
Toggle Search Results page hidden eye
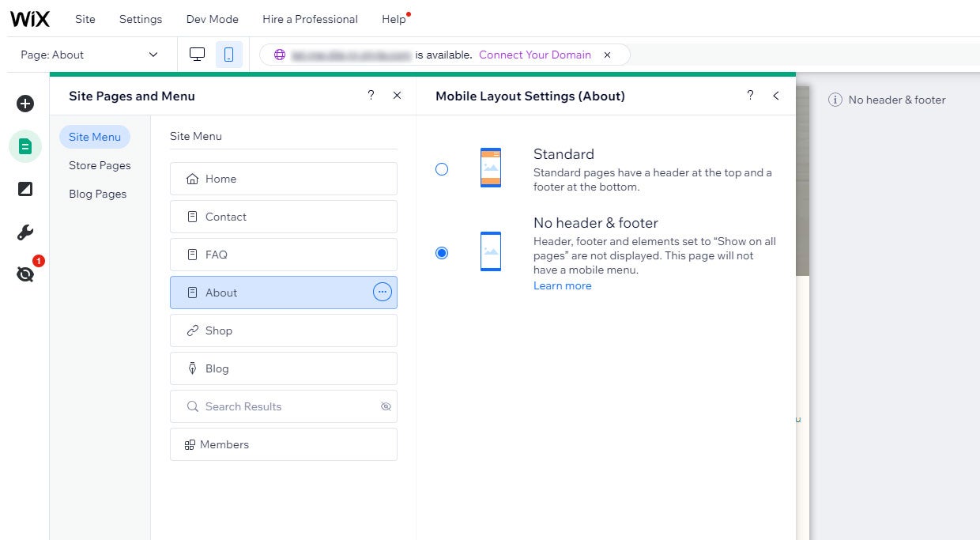[386, 406]
